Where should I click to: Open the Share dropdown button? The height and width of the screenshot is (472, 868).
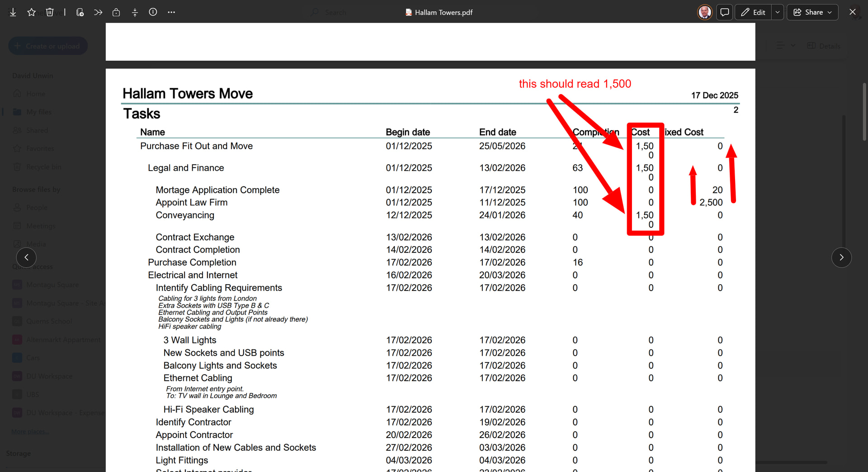pos(812,12)
